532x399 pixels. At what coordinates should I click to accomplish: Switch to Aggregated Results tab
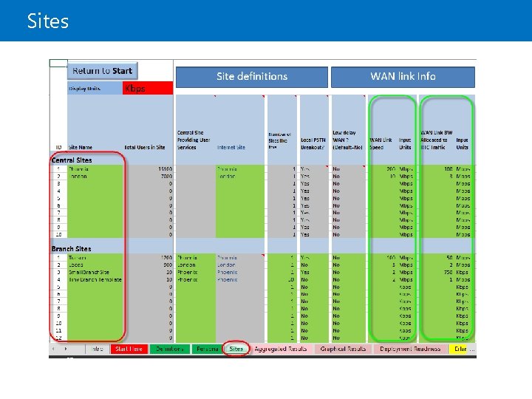click(281, 349)
